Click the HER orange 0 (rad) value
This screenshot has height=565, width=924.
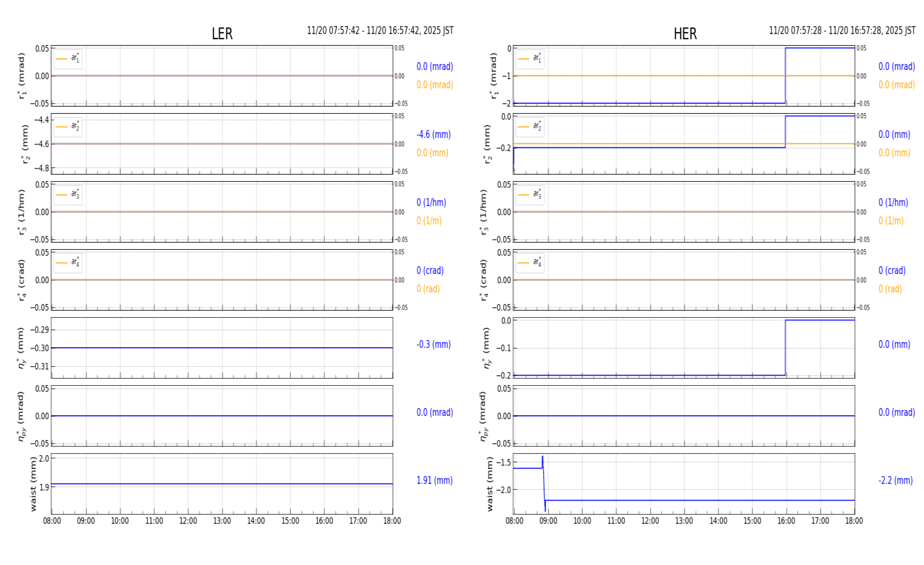pos(890,289)
